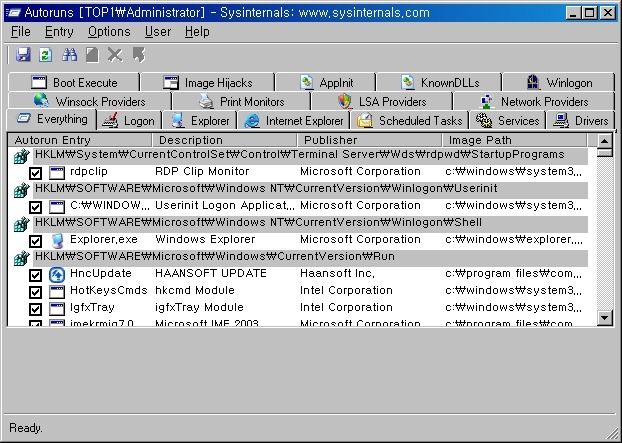Image resolution: width=622 pixels, height=443 pixels.
Task: Click the HotKeysCmds entry icon
Action: click(57, 292)
